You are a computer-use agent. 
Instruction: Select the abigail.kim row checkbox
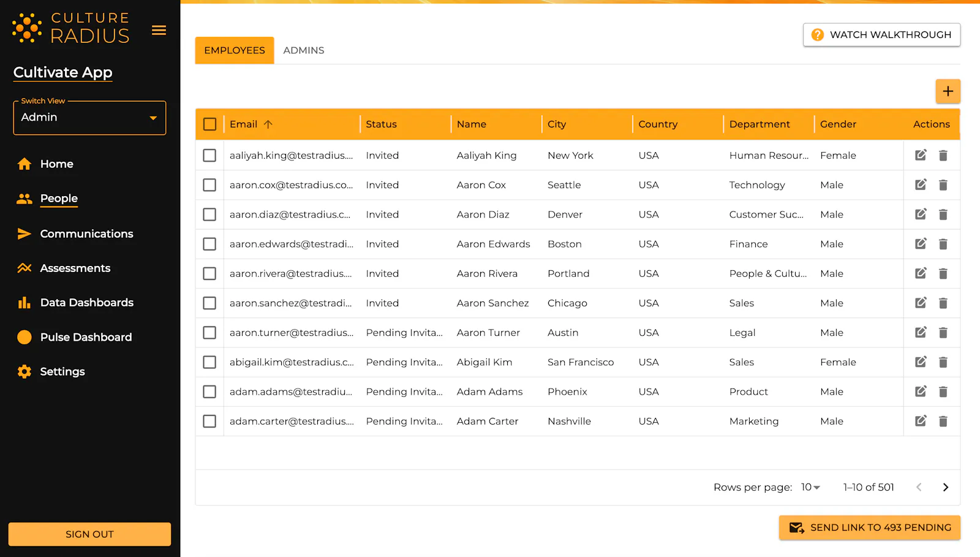coord(209,362)
